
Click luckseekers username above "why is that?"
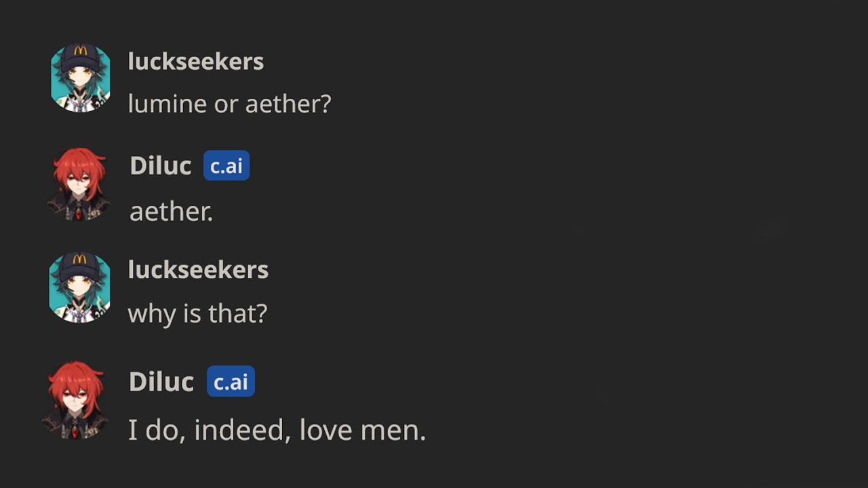(198, 270)
